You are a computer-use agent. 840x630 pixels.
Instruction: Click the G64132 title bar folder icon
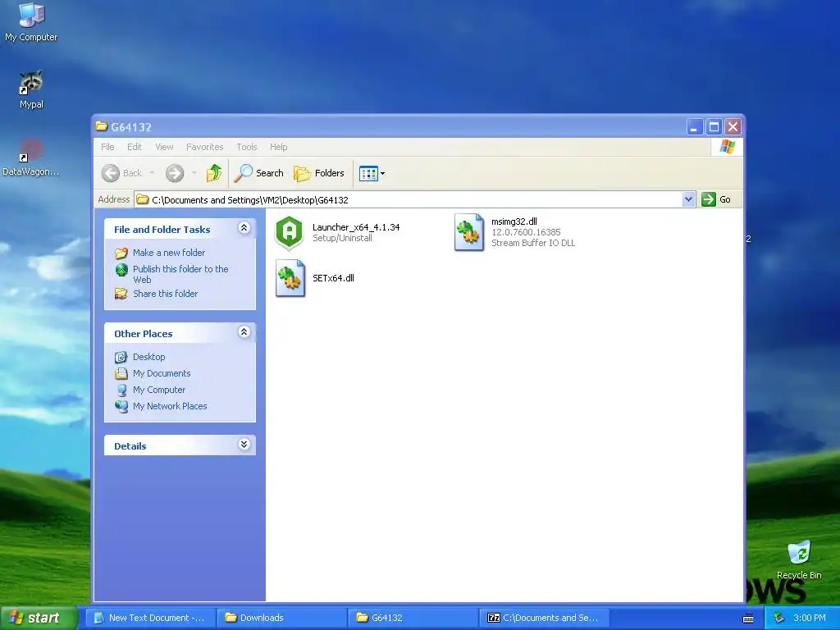pos(101,126)
